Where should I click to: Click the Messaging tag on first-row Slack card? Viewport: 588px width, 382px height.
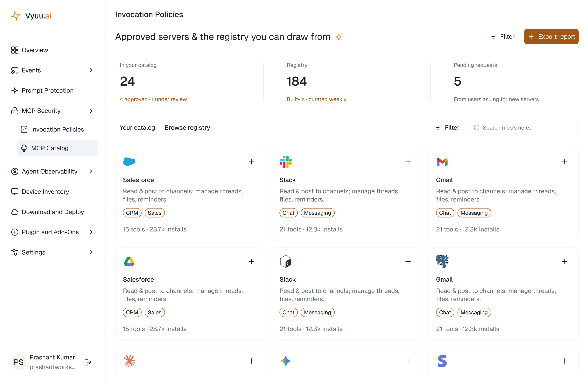(318, 213)
